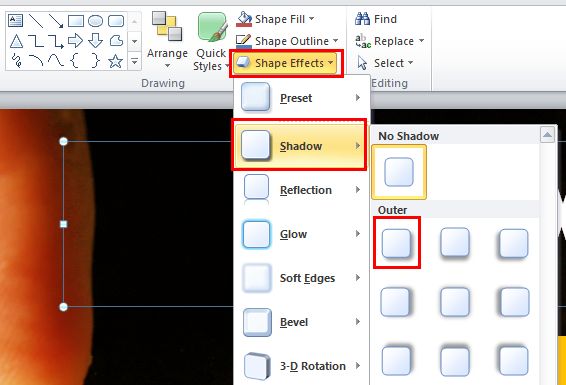Open Quick Styles gallery

pos(212,41)
